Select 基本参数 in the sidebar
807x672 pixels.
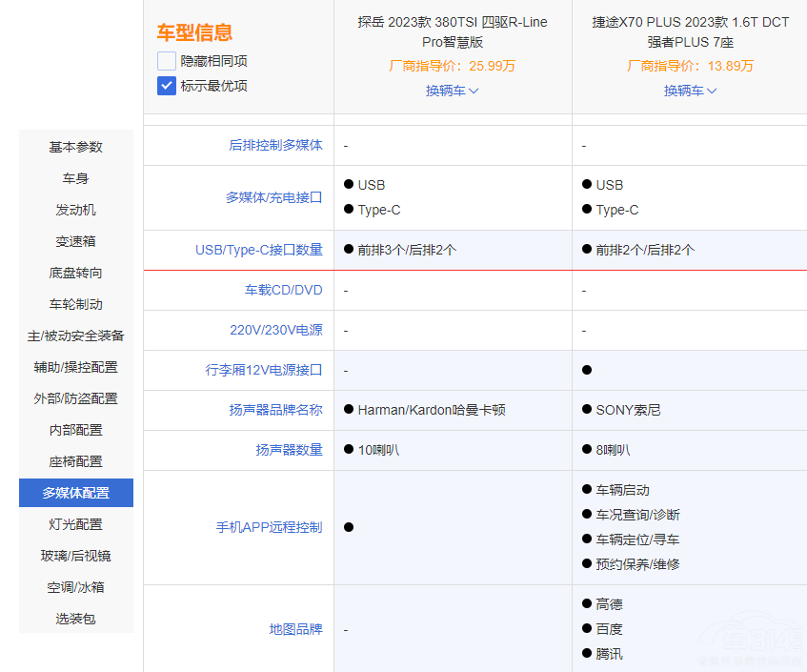coord(76,147)
